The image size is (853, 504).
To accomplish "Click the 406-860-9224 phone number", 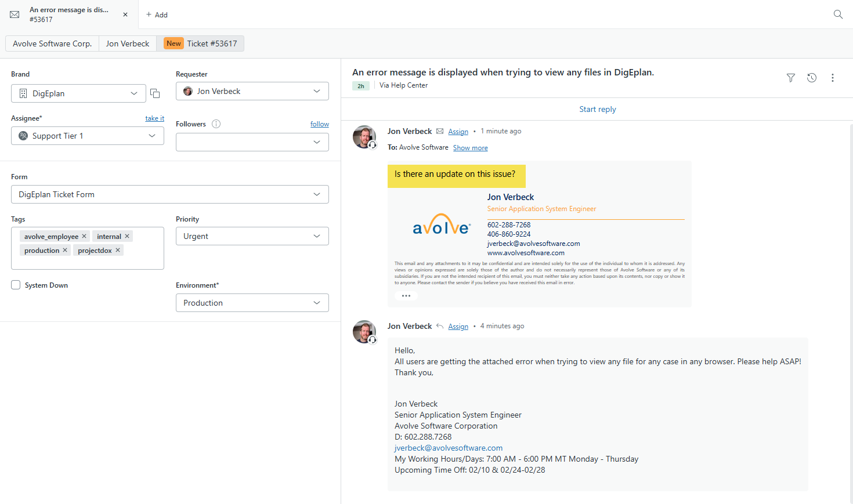I will [509, 234].
